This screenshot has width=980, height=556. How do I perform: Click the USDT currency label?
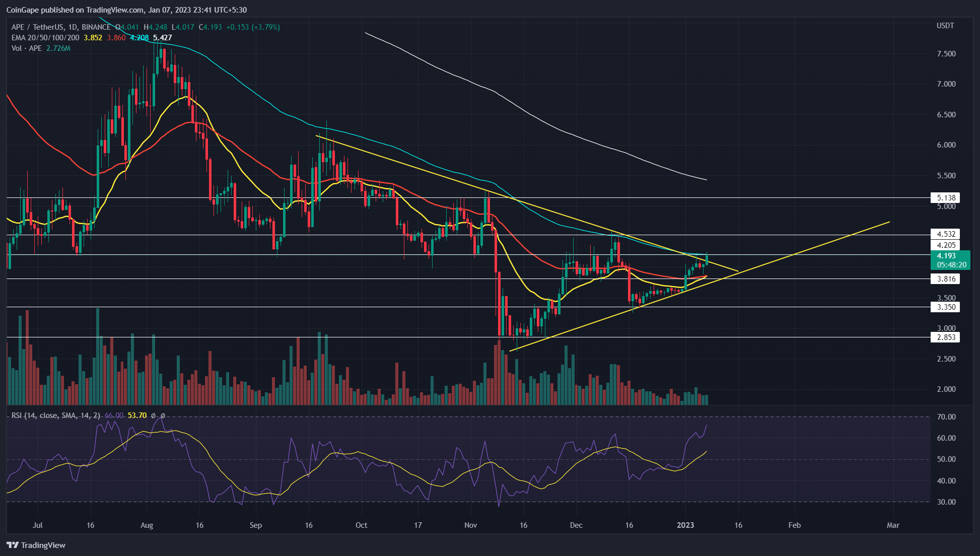(945, 26)
